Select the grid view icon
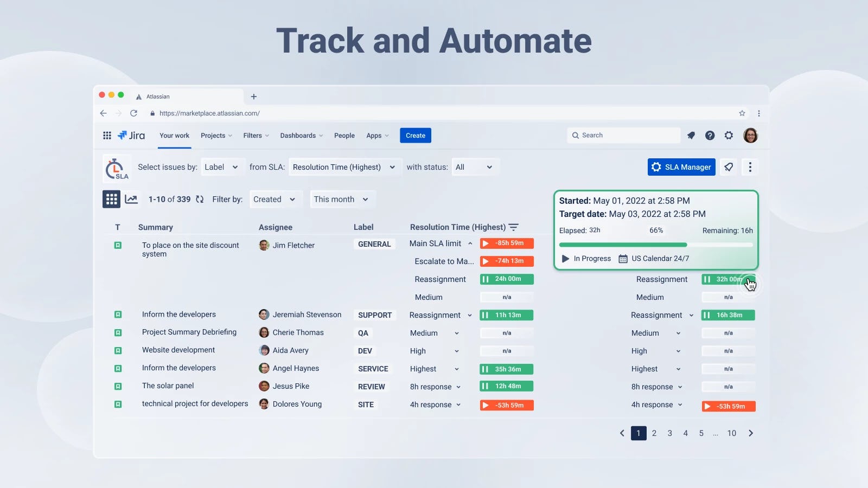This screenshot has width=868, height=488. (x=111, y=199)
